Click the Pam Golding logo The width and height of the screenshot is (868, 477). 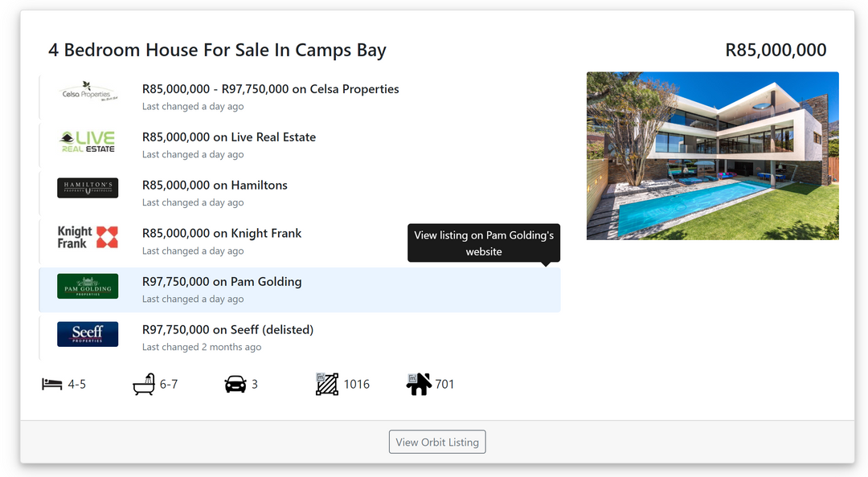tap(88, 286)
